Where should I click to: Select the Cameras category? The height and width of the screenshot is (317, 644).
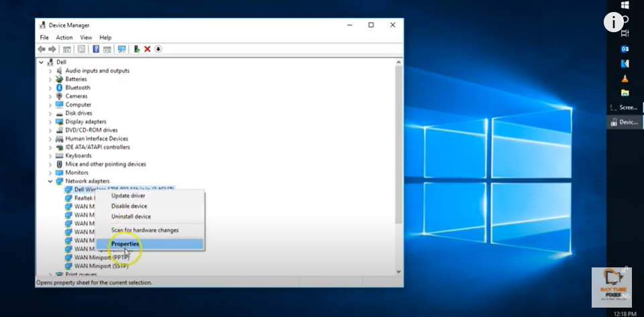76,97
